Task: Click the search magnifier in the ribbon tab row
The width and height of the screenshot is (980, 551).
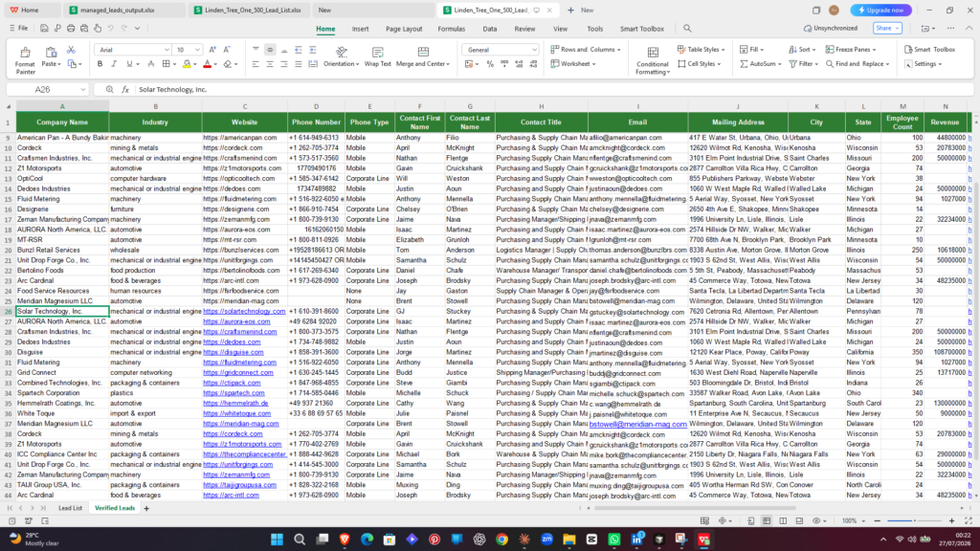Action: (x=687, y=28)
